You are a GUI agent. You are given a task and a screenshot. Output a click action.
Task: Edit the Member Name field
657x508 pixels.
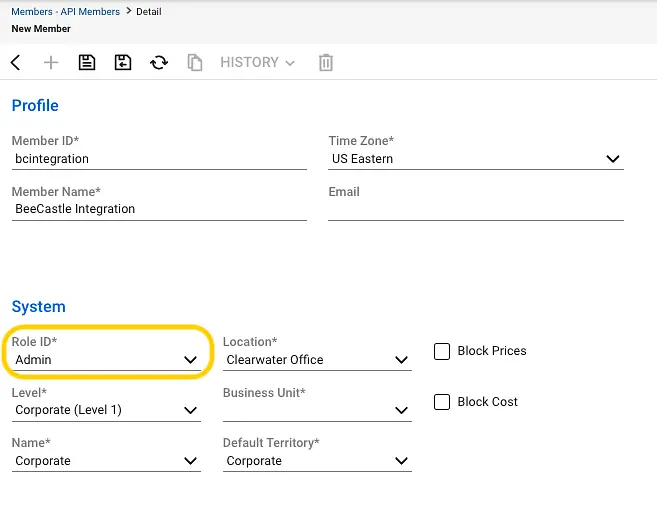pyautogui.click(x=159, y=209)
